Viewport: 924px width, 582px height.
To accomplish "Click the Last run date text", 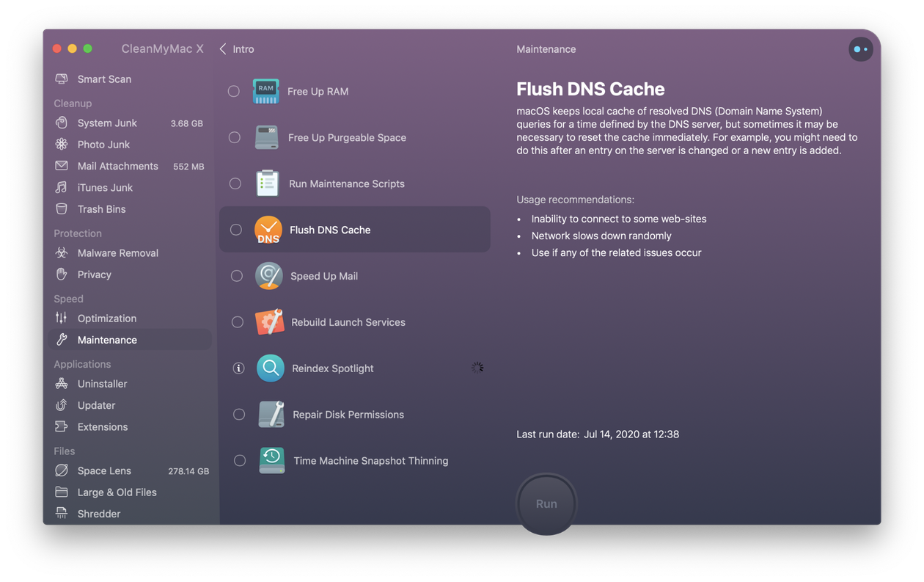I will [598, 434].
